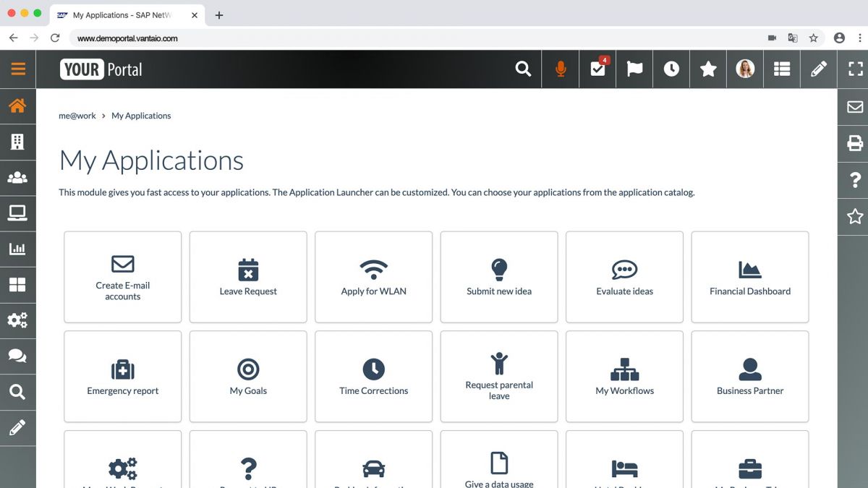Click the outlined star in the right panel

(x=855, y=215)
